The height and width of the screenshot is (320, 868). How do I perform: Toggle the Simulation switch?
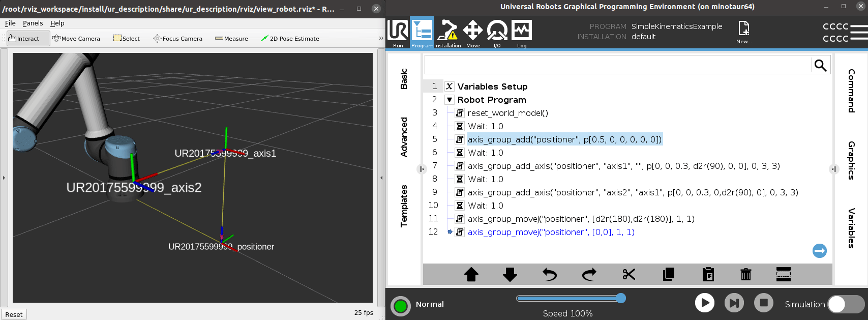click(846, 304)
